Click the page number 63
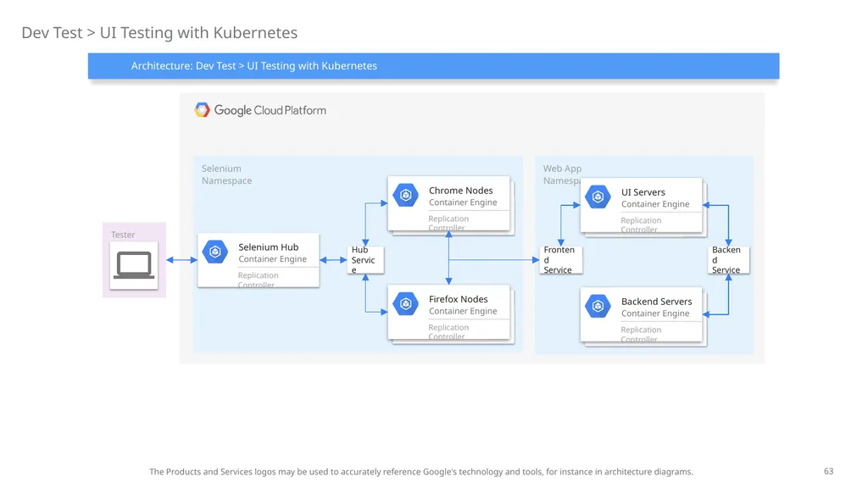This screenshot has width=868, height=488. [829, 471]
